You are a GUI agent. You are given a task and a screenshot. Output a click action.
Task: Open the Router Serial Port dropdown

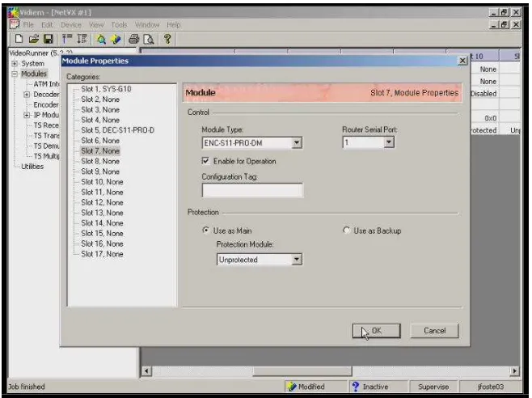(x=389, y=142)
